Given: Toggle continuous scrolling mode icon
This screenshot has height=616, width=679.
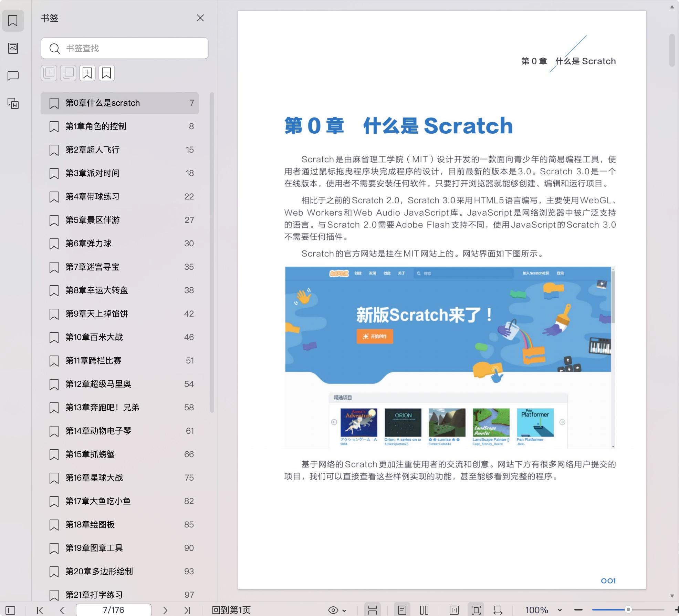Looking at the screenshot, I should pyautogui.click(x=373, y=610).
